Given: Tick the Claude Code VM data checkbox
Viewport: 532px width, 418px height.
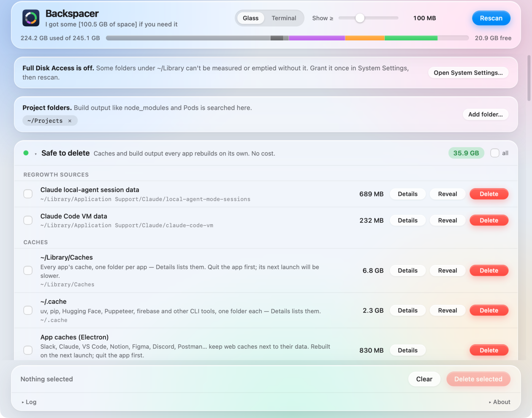Looking at the screenshot, I should pyautogui.click(x=28, y=220).
